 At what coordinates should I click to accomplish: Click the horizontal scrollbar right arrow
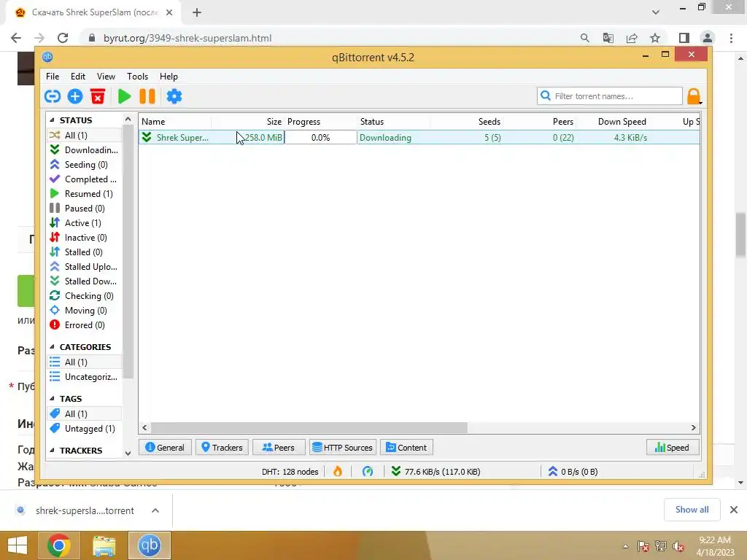point(693,427)
